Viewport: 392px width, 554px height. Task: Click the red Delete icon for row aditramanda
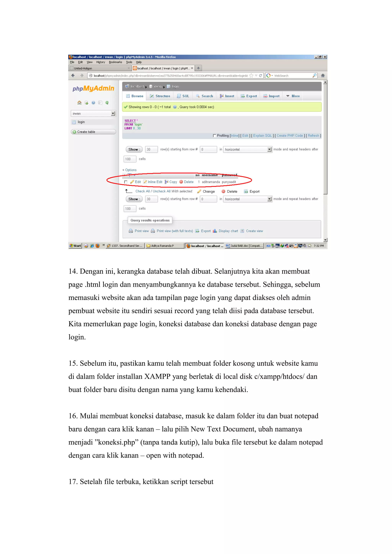click(x=181, y=182)
